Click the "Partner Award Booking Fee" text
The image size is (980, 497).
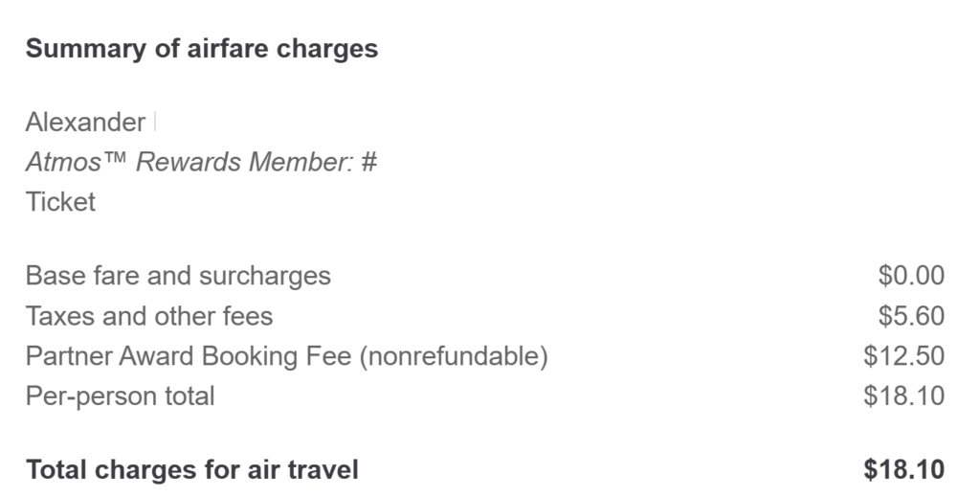(189, 356)
